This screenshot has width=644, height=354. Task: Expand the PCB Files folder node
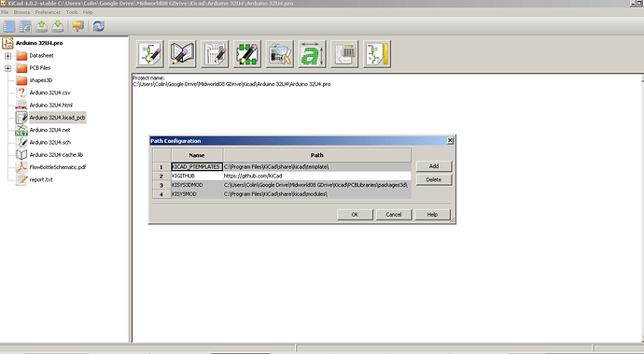pos(7,68)
